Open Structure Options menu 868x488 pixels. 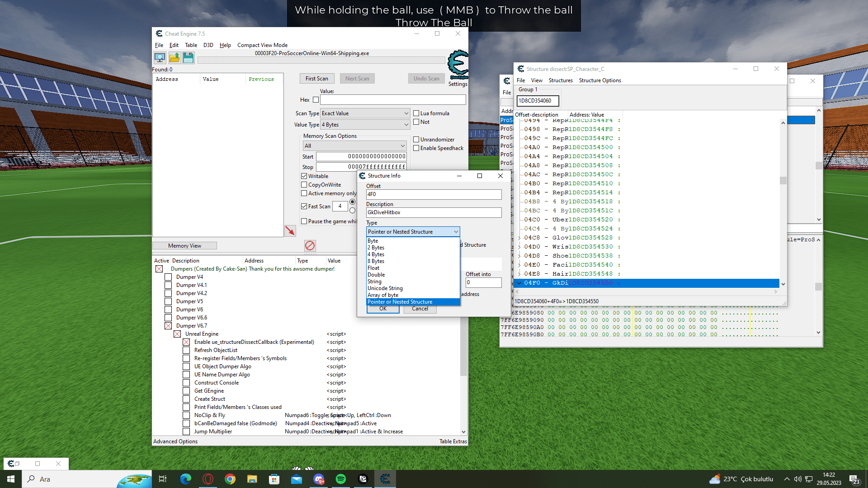600,80
